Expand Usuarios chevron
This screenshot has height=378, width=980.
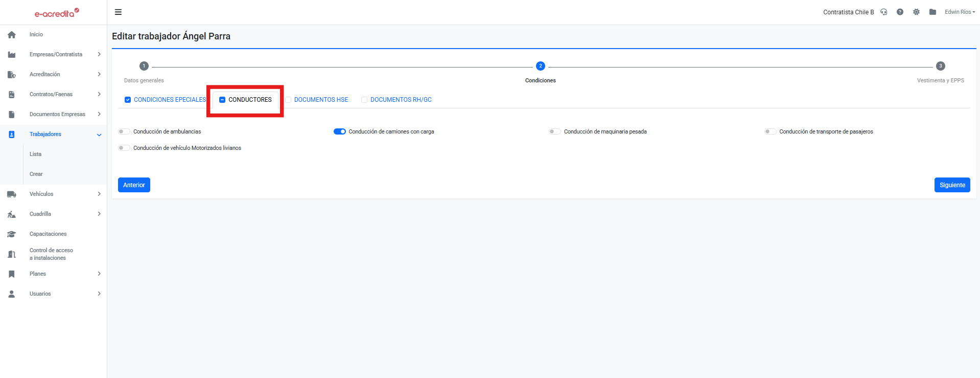point(99,294)
